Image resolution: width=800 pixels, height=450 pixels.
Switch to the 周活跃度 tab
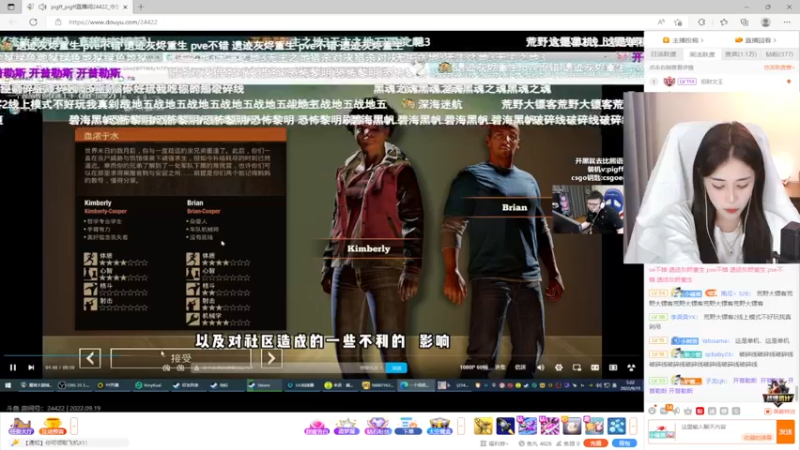click(x=702, y=54)
